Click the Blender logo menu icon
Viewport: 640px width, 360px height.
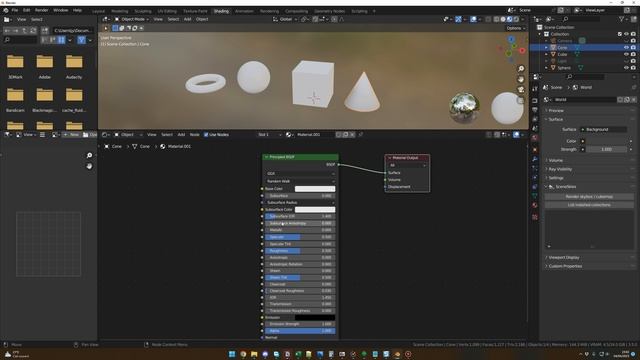(x=6, y=10)
